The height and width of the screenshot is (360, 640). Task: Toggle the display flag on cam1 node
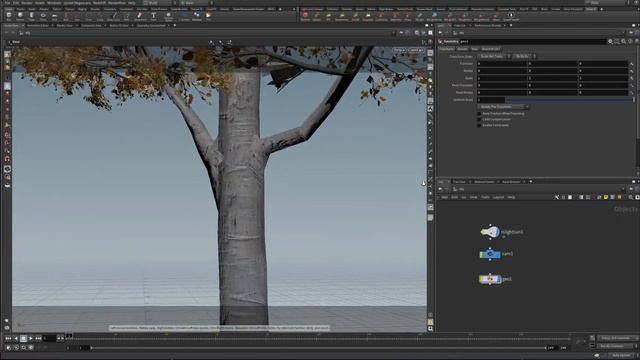[498, 254]
